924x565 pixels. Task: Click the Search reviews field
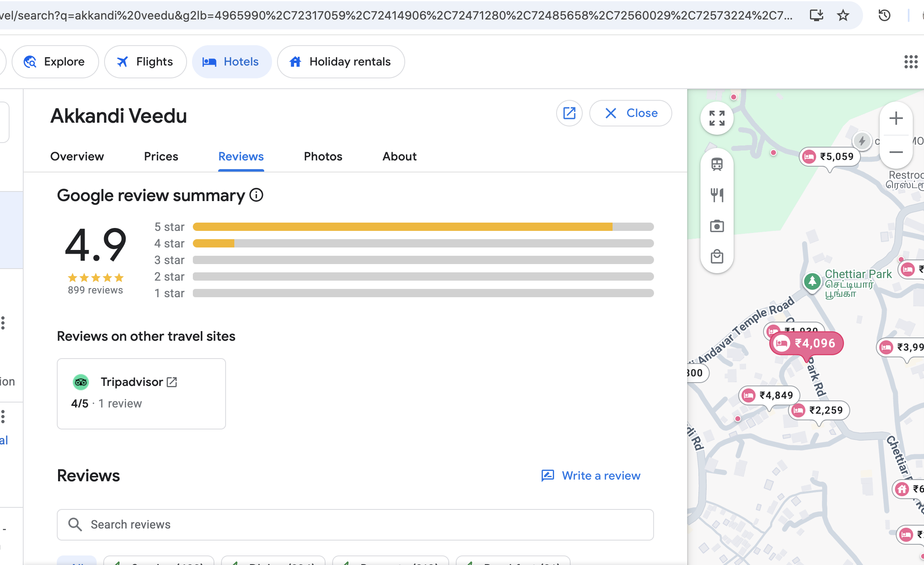click(355, 524)
